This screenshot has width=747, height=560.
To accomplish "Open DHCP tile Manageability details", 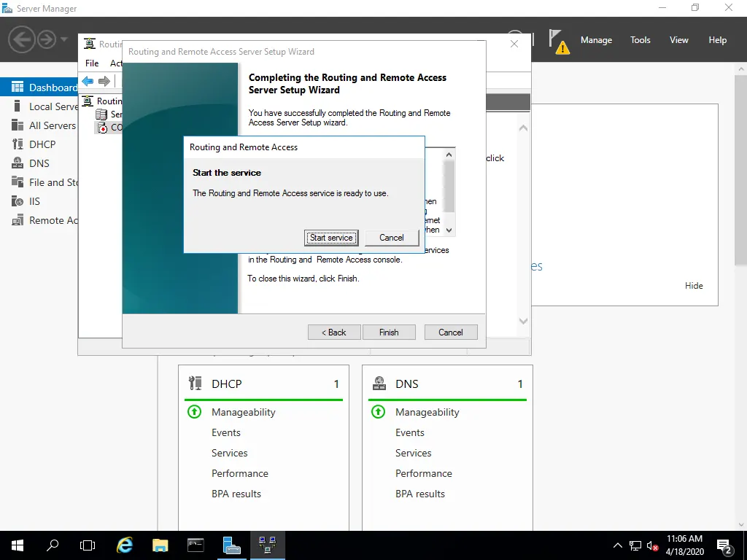I will pyautogui.click(x=243, y=412).
